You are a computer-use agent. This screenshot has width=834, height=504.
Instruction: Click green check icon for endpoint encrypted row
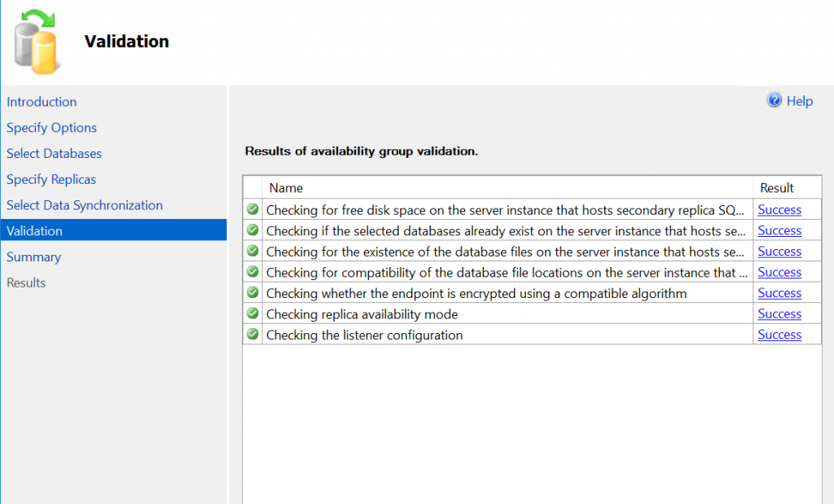(252, 292)
